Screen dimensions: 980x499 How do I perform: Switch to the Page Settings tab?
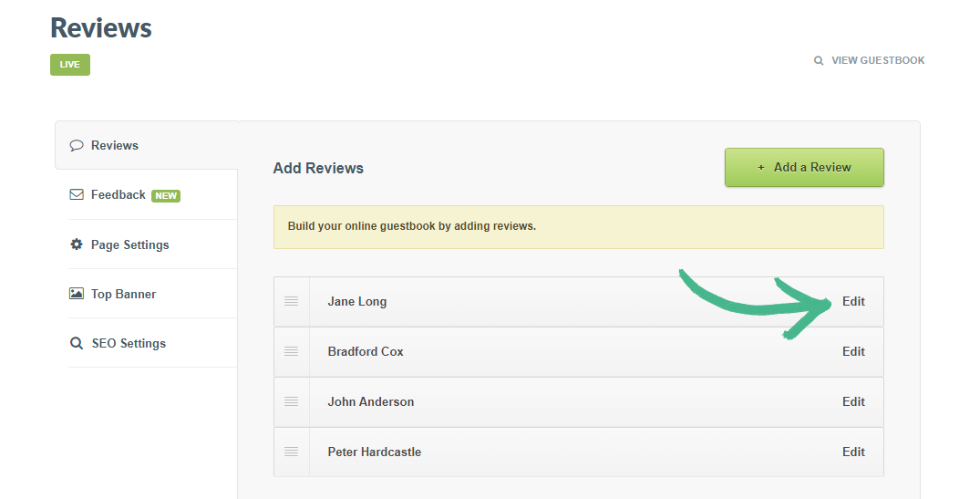(x=129, y=244)
